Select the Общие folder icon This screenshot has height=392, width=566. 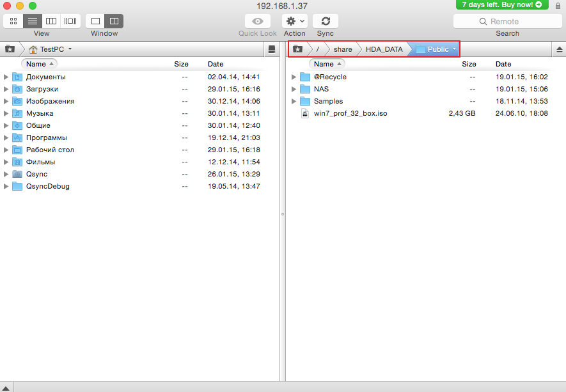[17, 125]
